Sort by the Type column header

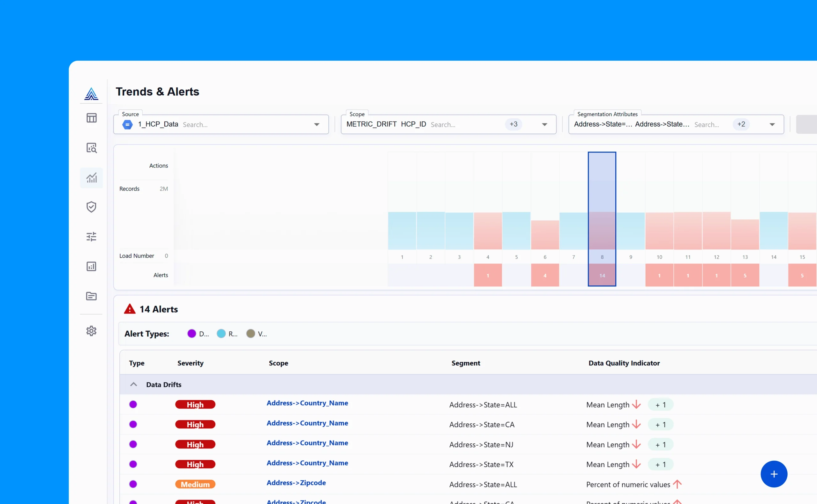tap(137, 363)
